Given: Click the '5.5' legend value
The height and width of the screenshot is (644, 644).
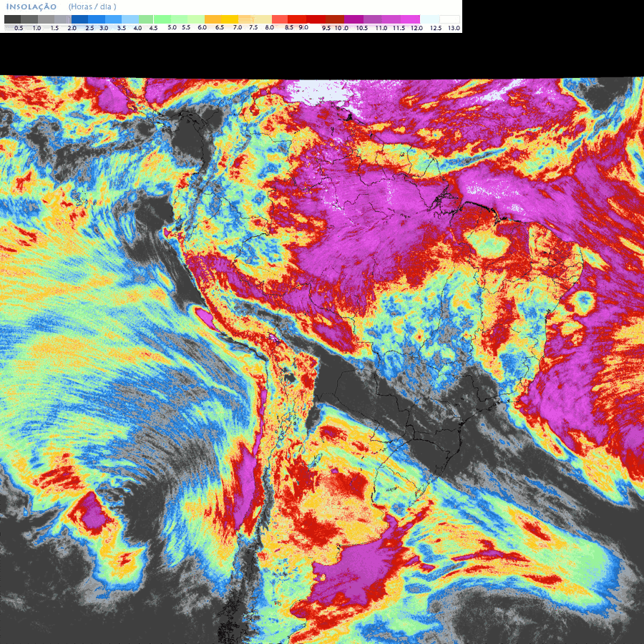Looking at the screenshot, I should (186, 27).
